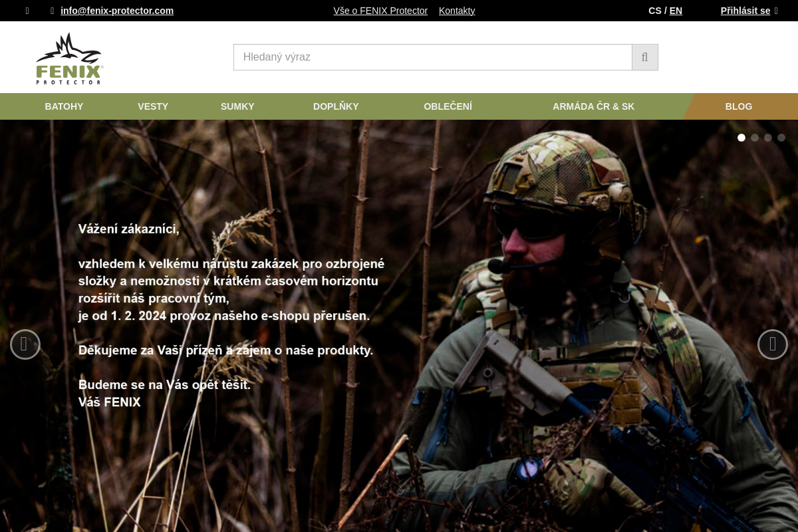Go to next carousel slide arrow
This screenshot has height=532, width=798.
(773, 344)
